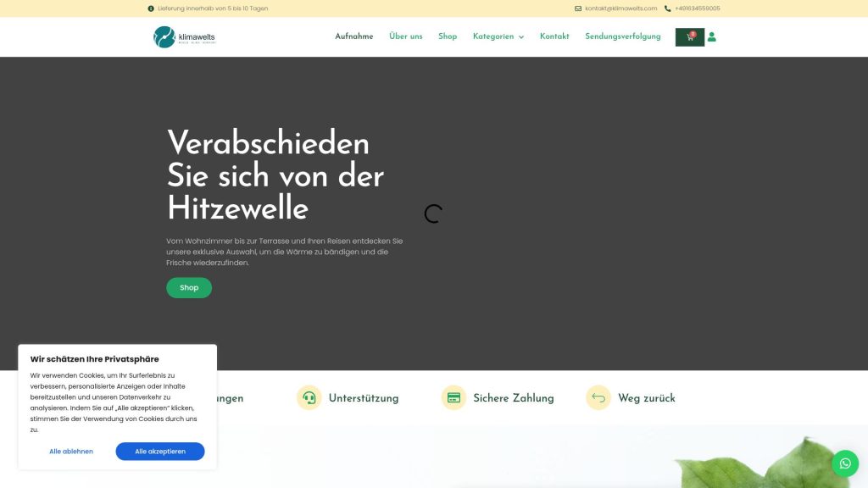
Task: Click the Sichere Zahlung card icon
Action: 453,398
